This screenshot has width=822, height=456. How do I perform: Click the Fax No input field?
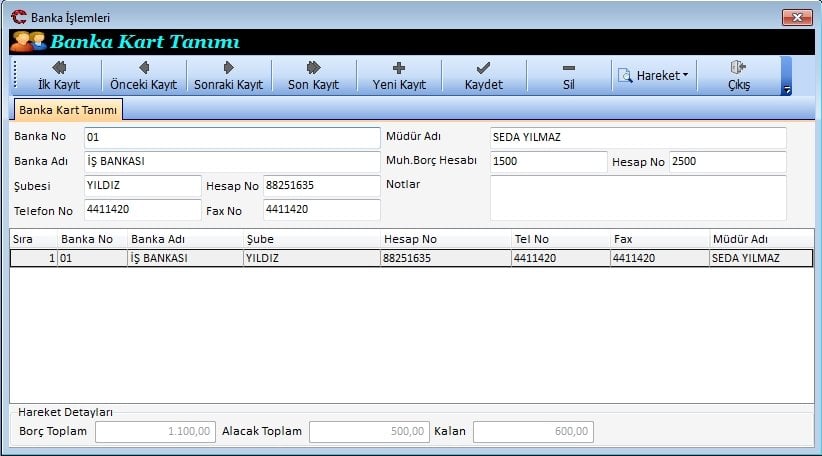click(321, 210)
